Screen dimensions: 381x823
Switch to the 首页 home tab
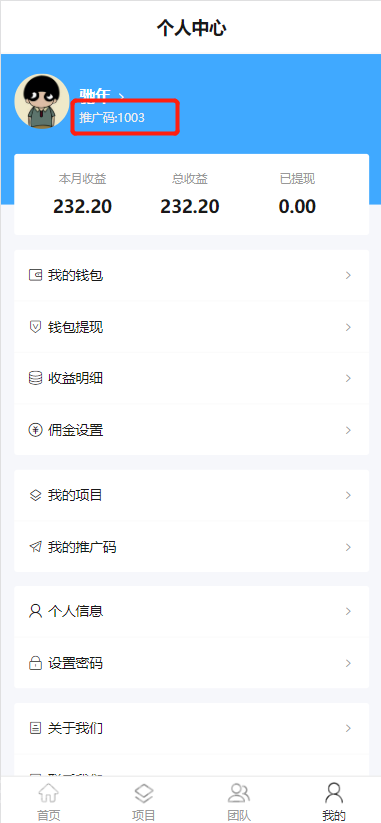click(48, 801)
